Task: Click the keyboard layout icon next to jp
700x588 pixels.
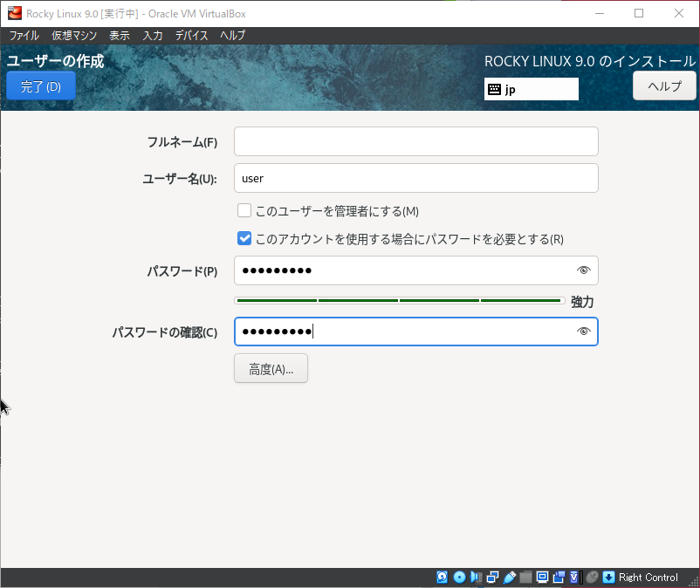Action: click(x=494, y=89)
